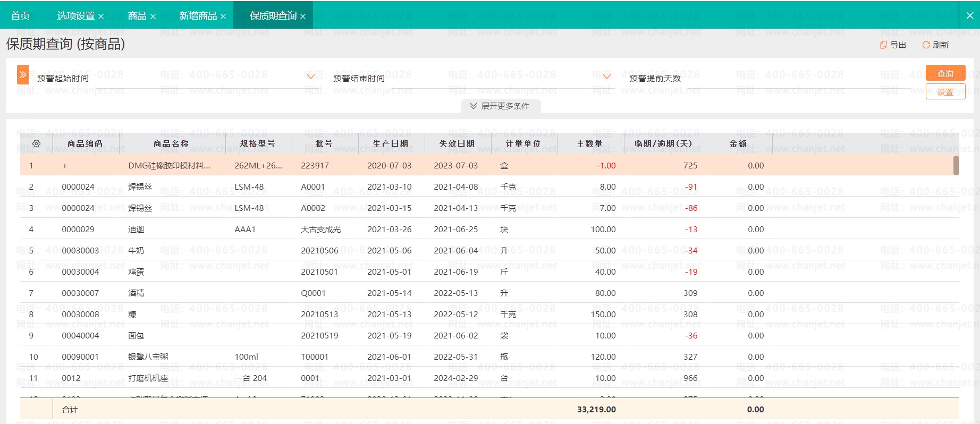Screen dimensions: 980x424
Task: Click the 规格型号 column header
Action: pos(258,143)
